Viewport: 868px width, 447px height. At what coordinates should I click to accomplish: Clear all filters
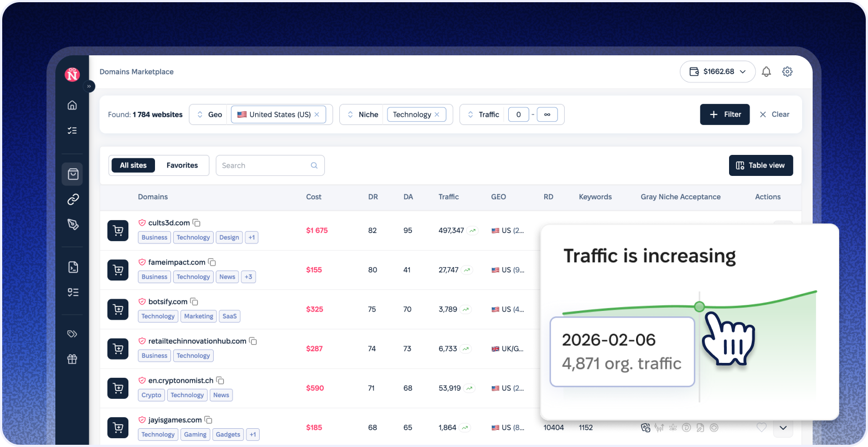point(774,115)
